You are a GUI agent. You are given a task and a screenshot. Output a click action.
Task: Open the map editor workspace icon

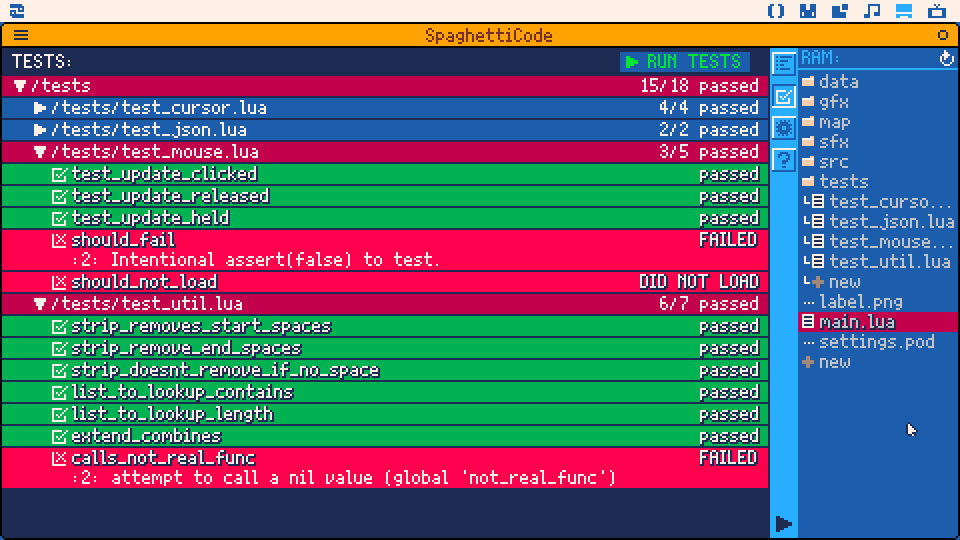(x=840, y=11)
